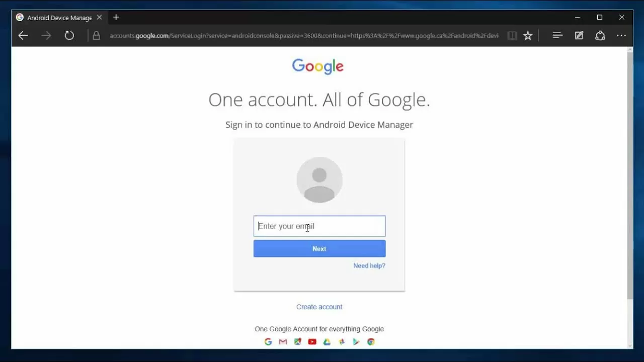This screenshot has height=362, width=644.
Task: Minimize the browser window
Action: pos(578,17)
